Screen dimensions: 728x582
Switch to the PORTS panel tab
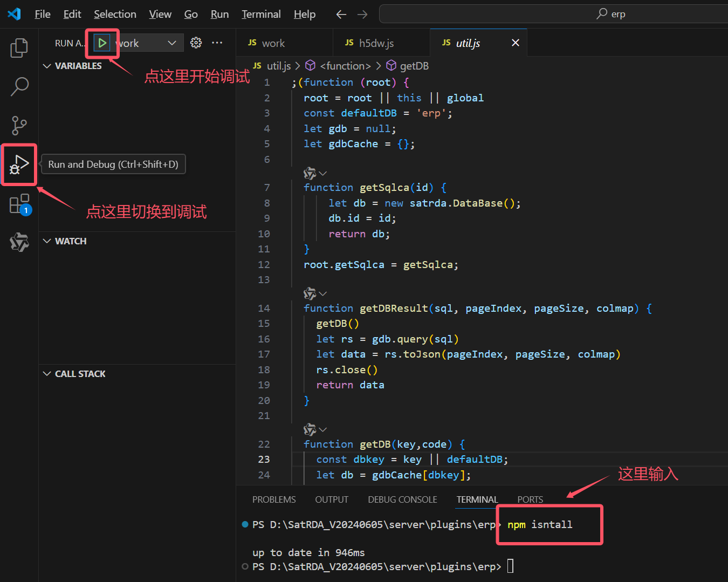[530, 499]
